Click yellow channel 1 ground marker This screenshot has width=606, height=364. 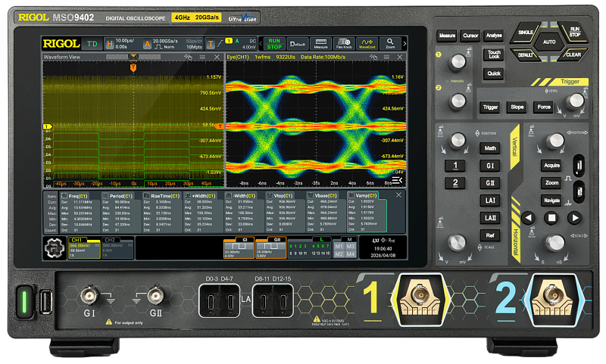click(47, 126)
